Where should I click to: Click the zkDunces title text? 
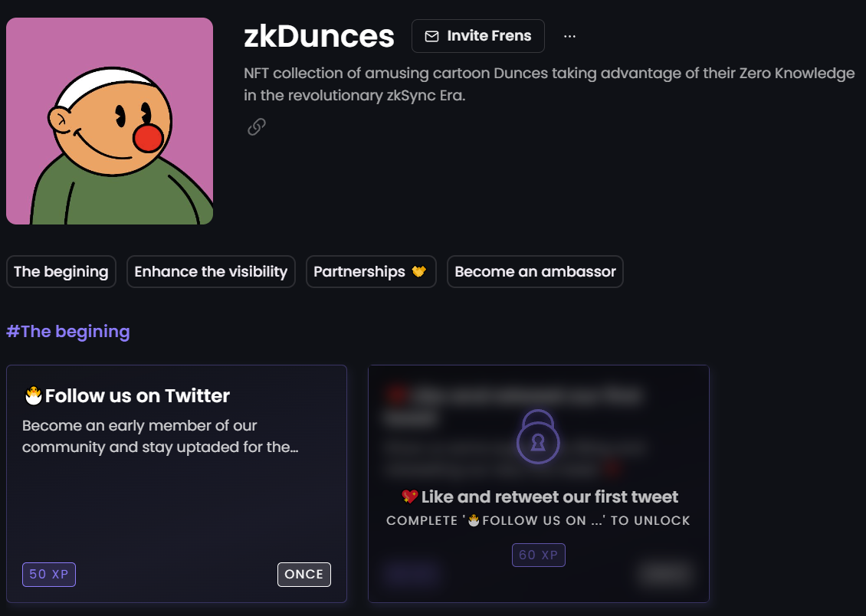pyautogui.click(x=320, y=35)
